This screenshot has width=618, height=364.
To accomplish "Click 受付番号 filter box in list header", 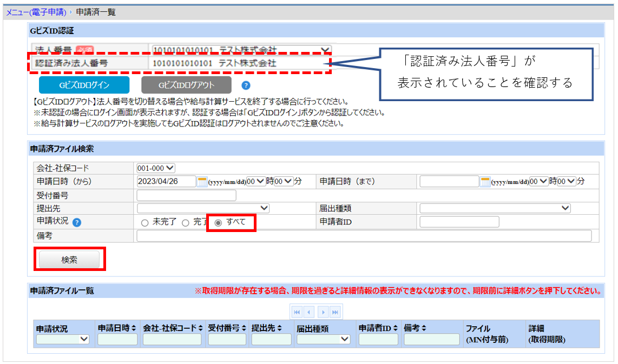I will pyautogui.click(x=227, y=339).
